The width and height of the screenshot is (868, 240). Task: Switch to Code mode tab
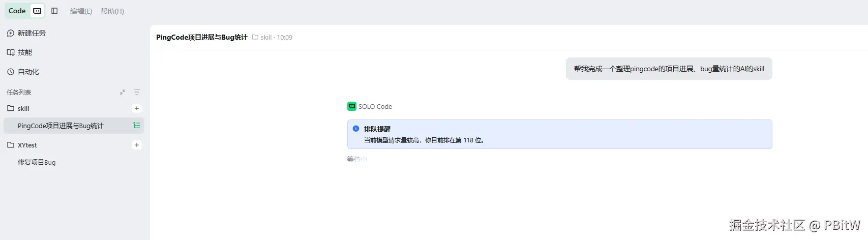[x=17, y=11]
